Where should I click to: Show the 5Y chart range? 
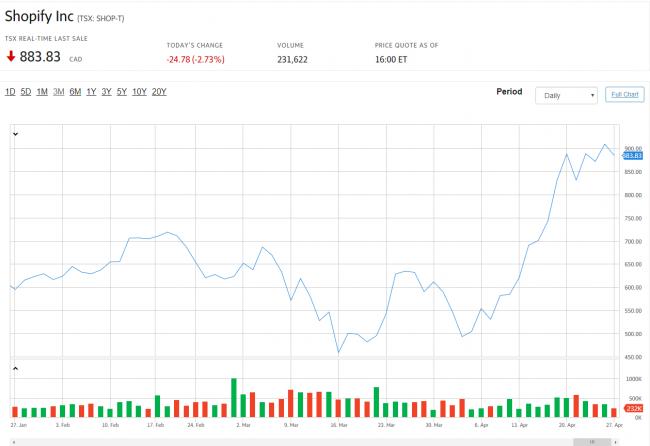(x=121, y=92)
